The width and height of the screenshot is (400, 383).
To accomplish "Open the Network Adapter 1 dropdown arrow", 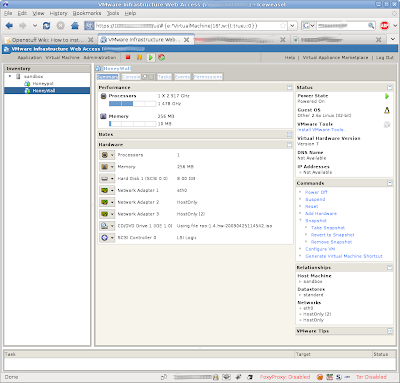I will point(112,190).
